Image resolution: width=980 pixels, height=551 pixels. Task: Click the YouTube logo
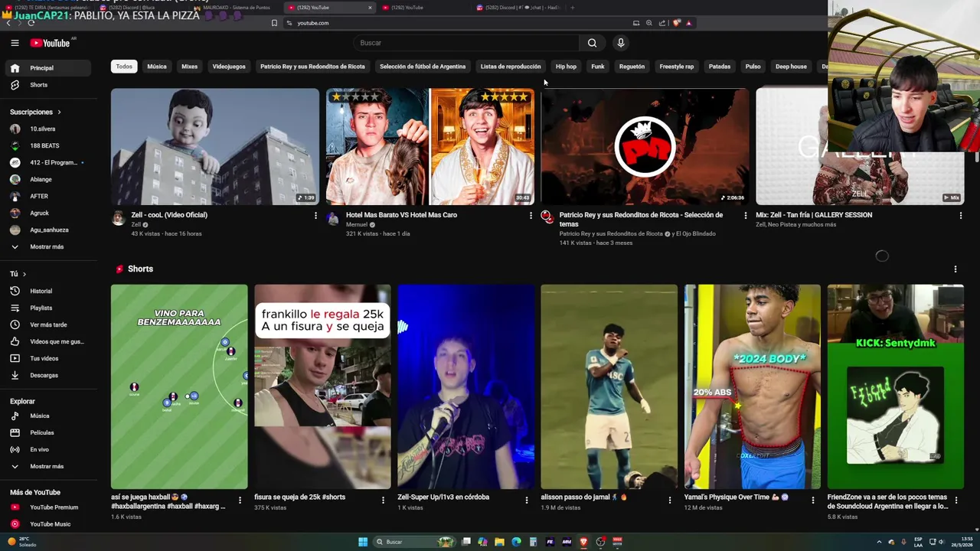[51, 43]
